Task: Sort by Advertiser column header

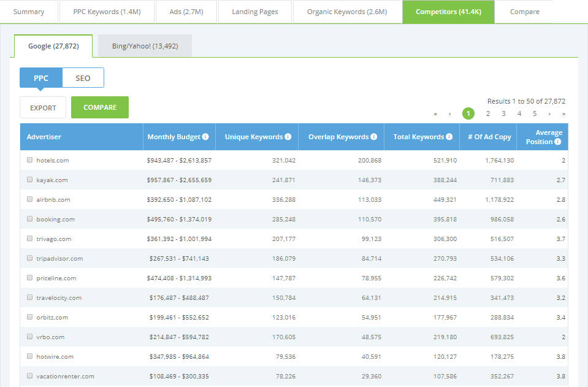Action: click(x=44, y=137)
